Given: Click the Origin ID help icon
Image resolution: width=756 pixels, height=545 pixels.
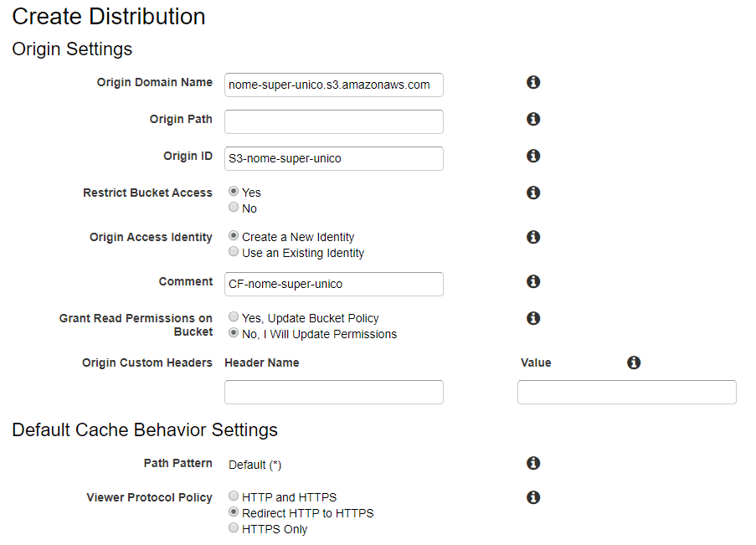Looking at the screenshot, I should tap(532, 156).
